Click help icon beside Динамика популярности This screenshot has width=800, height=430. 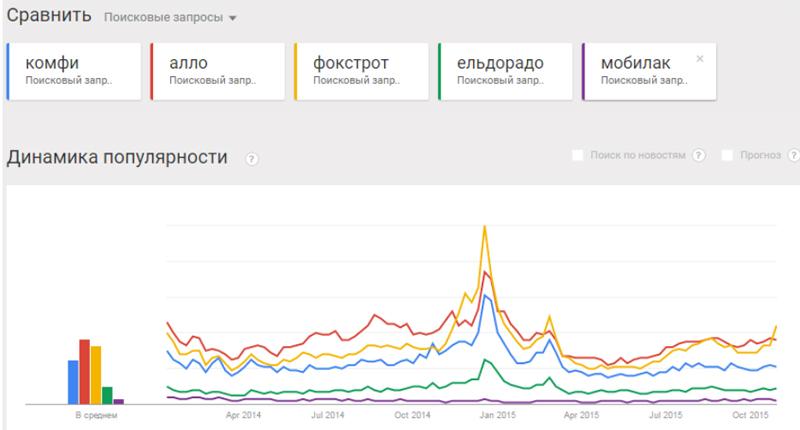click(x=252, y=159)
